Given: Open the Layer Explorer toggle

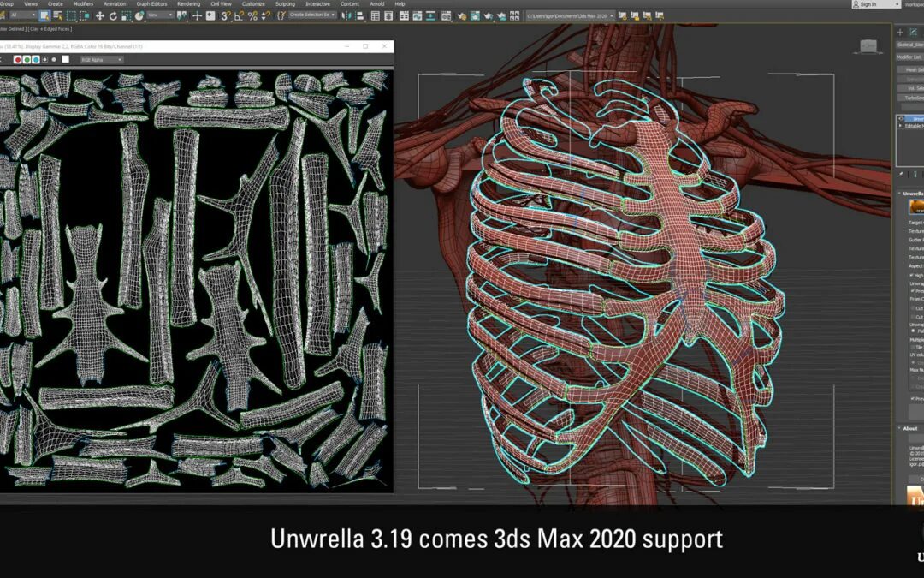Looking at the screenshot, I should (x=388, y=16).
